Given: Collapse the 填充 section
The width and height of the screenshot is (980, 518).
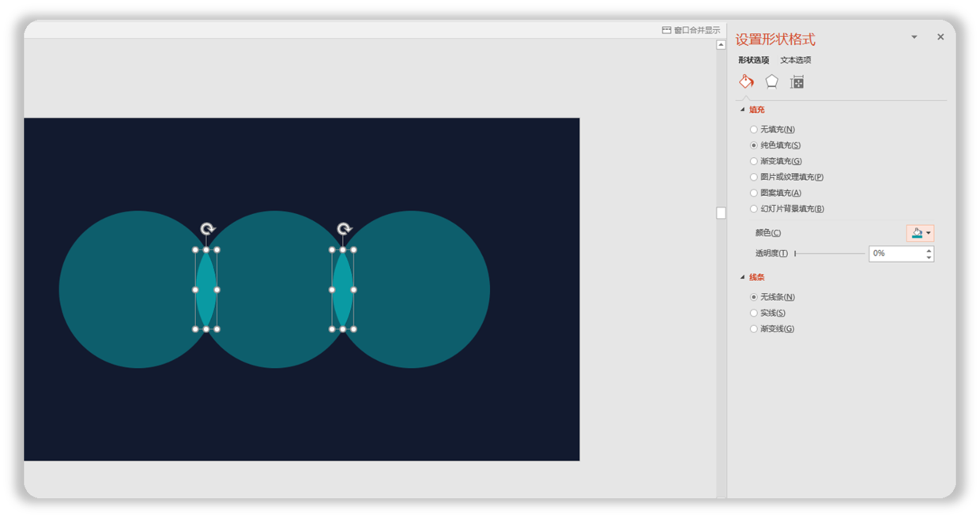Looking at the screenshot, I should point(742,110).
